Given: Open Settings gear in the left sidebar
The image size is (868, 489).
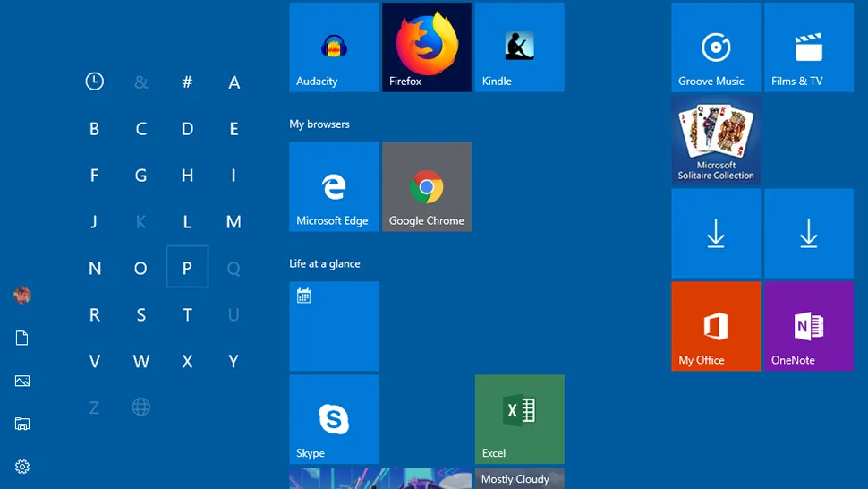Looking at the screenshot, I should coord(22,467).
